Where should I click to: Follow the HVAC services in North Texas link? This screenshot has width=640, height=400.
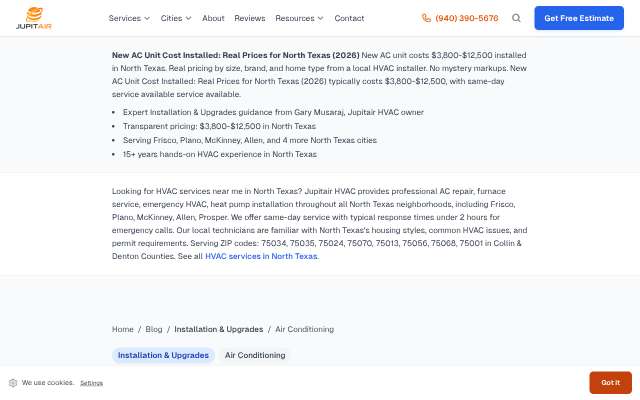click(261, 256)
